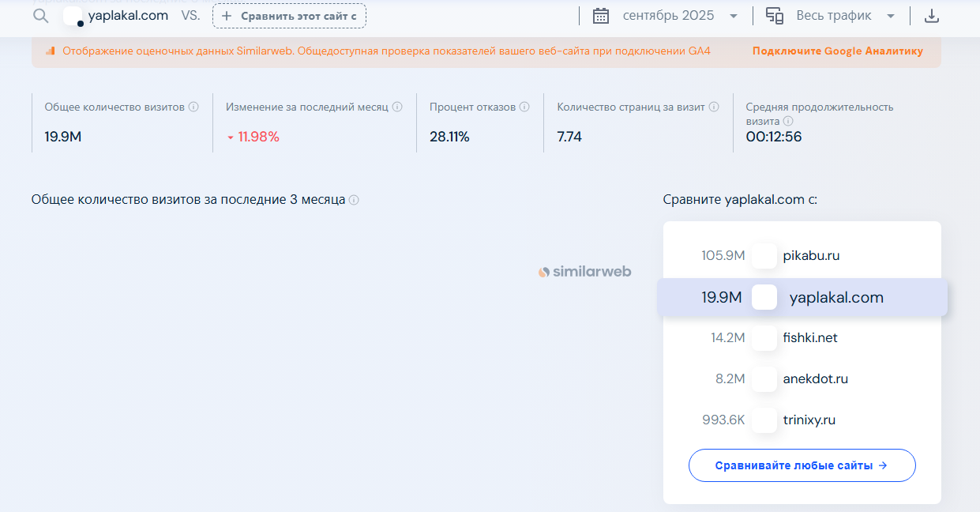Click the calendar icon beside сентябрь 2025
This screenshot has width=980, height=512.
point(601,16)
